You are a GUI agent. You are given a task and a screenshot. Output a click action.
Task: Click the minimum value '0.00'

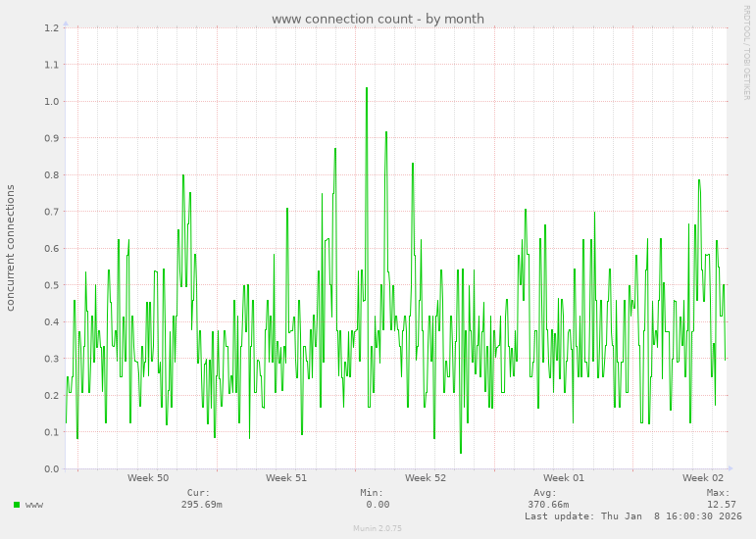click(378, 505)
